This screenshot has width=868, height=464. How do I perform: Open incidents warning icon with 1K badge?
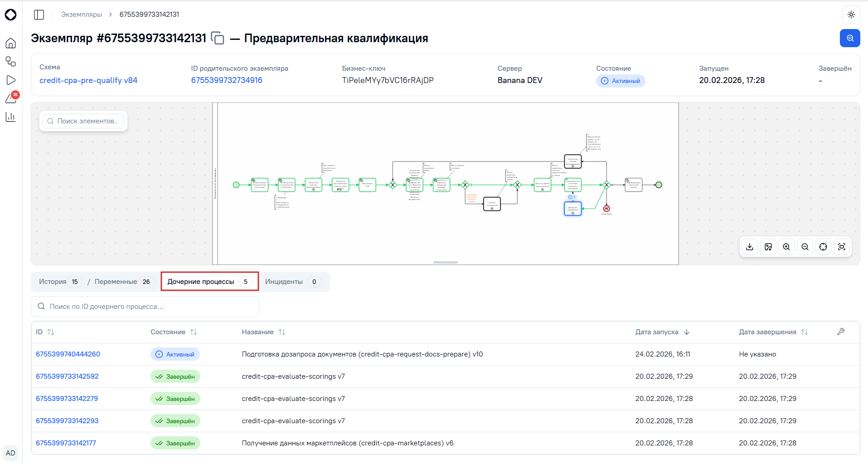pos(11,98)
